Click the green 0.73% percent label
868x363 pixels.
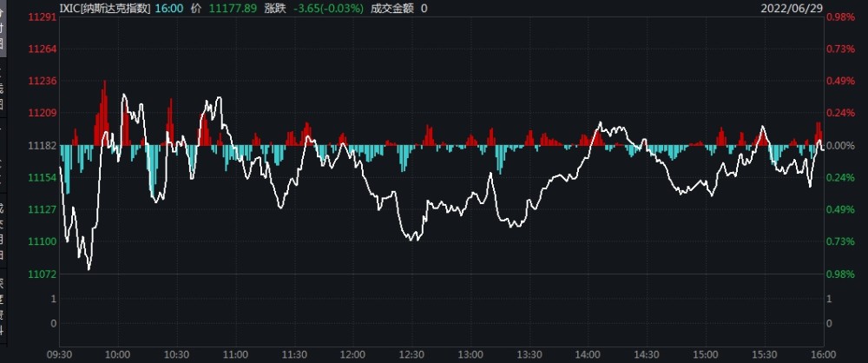[x=840, y=241]
